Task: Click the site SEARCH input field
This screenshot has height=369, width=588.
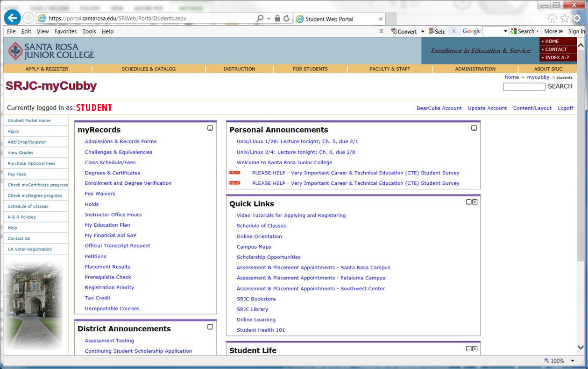Action: pos(524,87)
